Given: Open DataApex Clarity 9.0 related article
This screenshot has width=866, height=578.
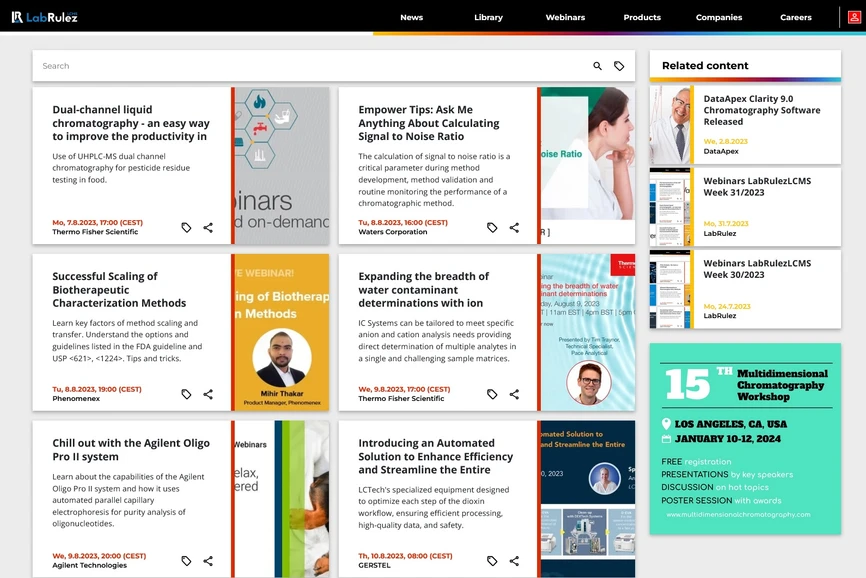Looking at the screenshot, I should 762,110.
